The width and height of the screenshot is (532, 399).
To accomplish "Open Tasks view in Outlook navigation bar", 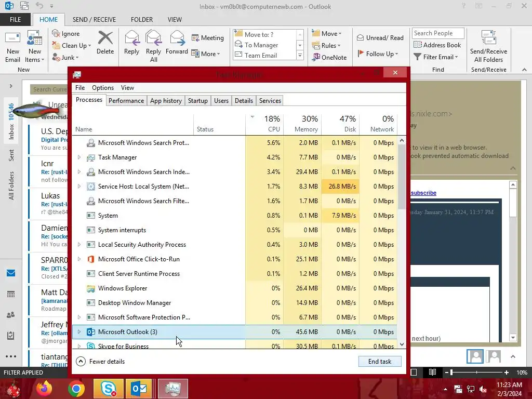I will [11, 336].
